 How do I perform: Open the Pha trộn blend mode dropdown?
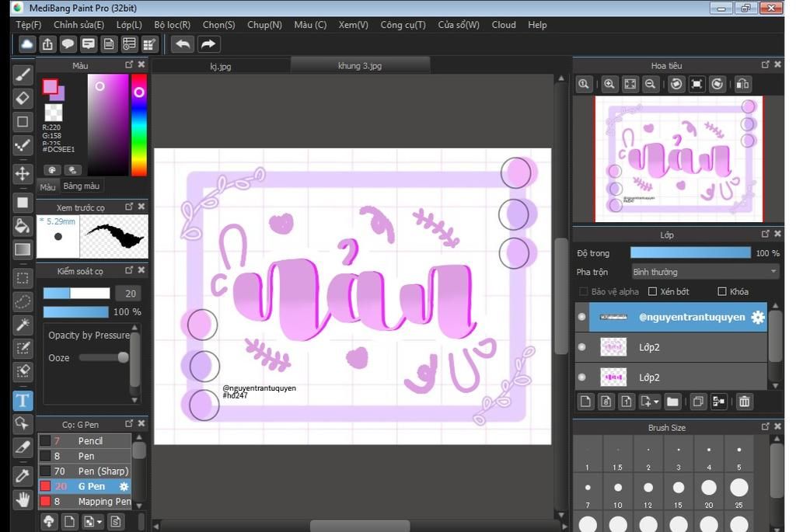[705, 272]
